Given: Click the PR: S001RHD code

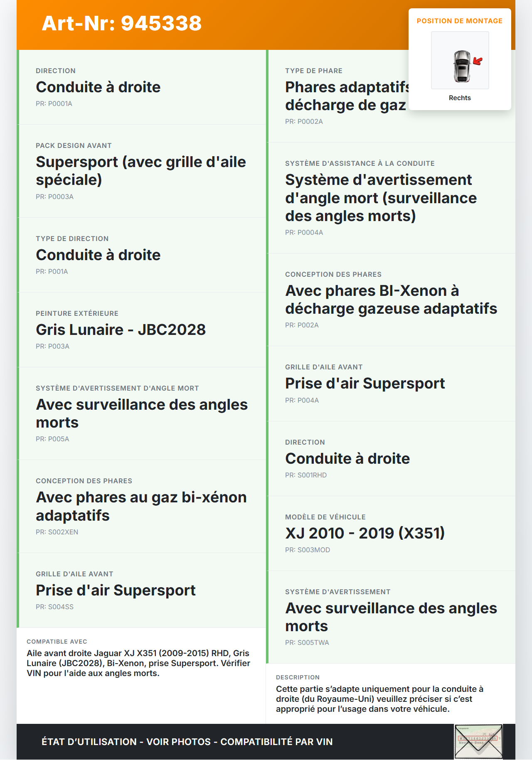Looking at the screenshot, I should pyautogui.click(x=306, y=475).
